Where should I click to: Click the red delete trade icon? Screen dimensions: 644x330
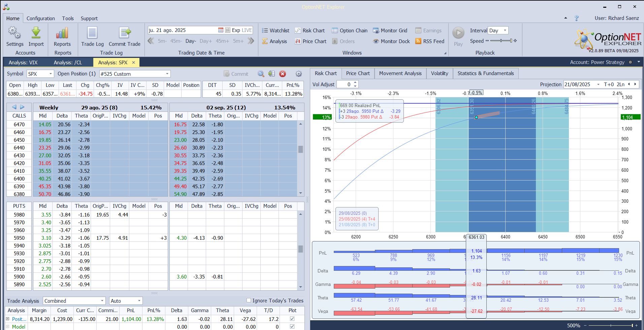click(x=283, y=74)
